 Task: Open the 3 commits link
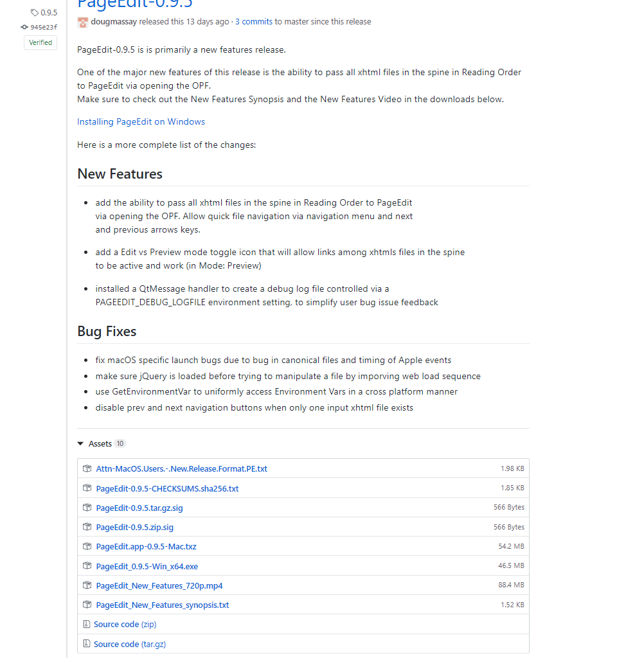254,22
